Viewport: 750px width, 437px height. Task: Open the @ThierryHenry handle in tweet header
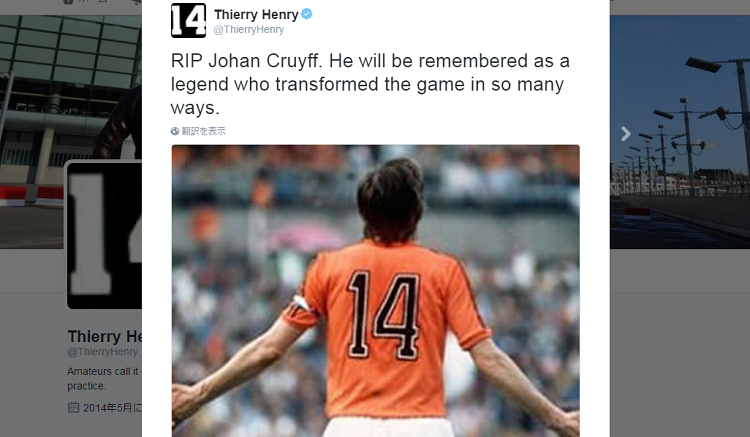point(249,30)
